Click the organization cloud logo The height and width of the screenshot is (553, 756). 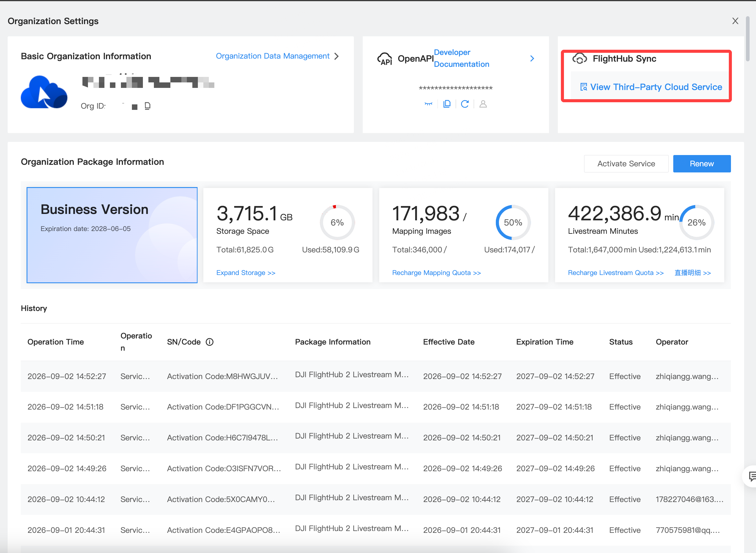44,92
